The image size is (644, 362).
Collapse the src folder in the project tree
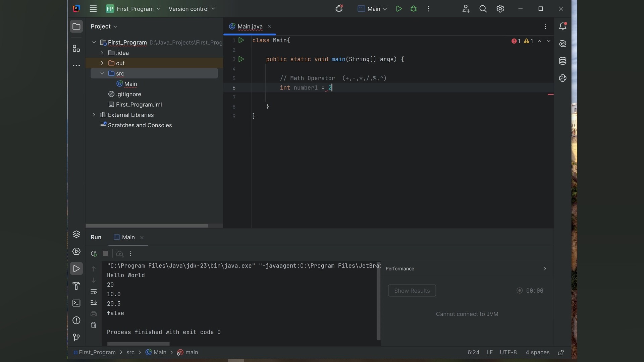[x=102, y=73]
